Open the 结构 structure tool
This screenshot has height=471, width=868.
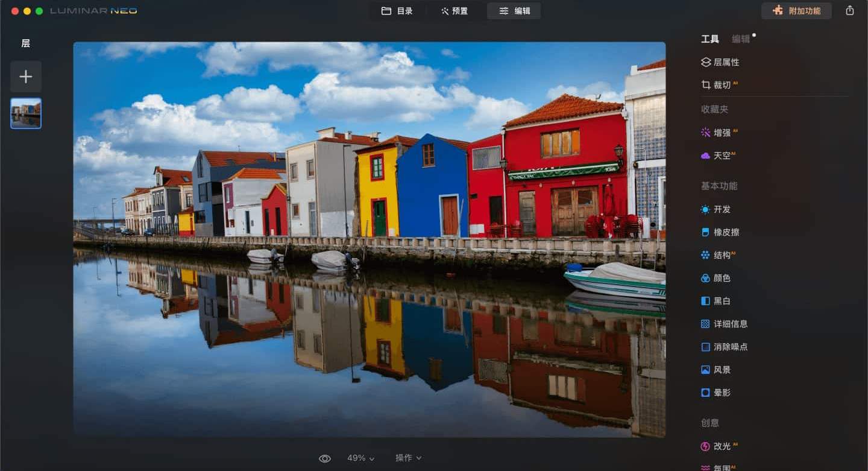point(721,255)
